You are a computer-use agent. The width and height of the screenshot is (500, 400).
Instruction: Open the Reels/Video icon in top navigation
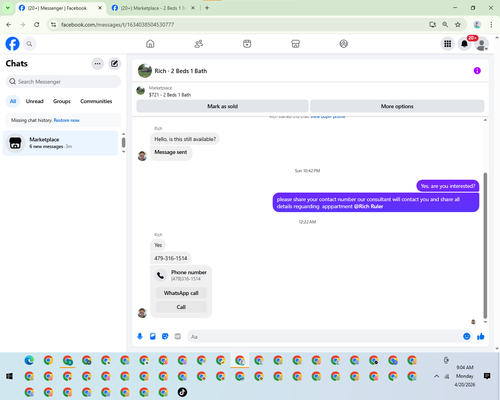pyautogui.click(x=247, y=44)
